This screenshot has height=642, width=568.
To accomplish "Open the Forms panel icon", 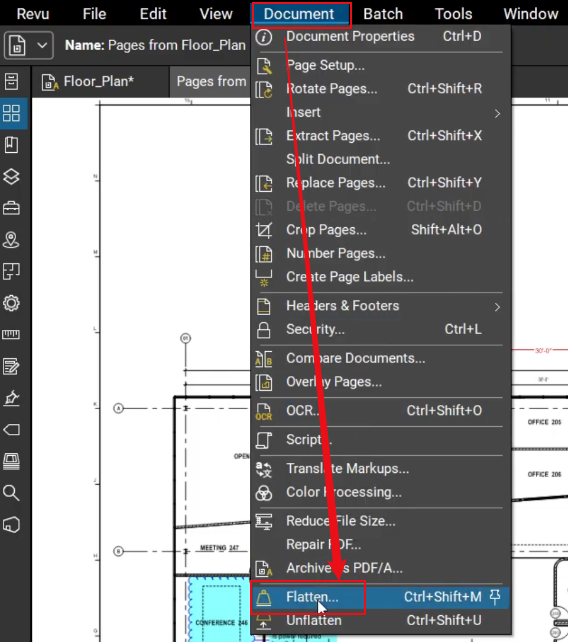I will click(11, 366).
